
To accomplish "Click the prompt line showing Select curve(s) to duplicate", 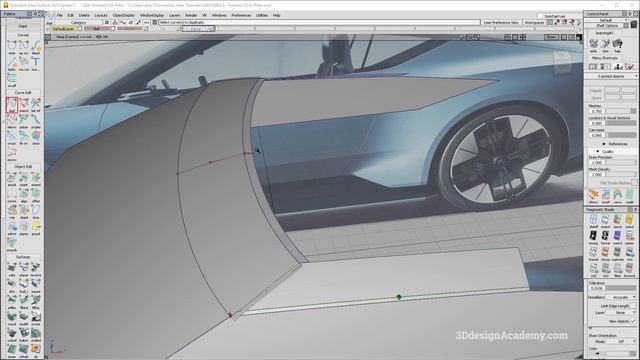I will pyautogui.click(x=319, y=22).
